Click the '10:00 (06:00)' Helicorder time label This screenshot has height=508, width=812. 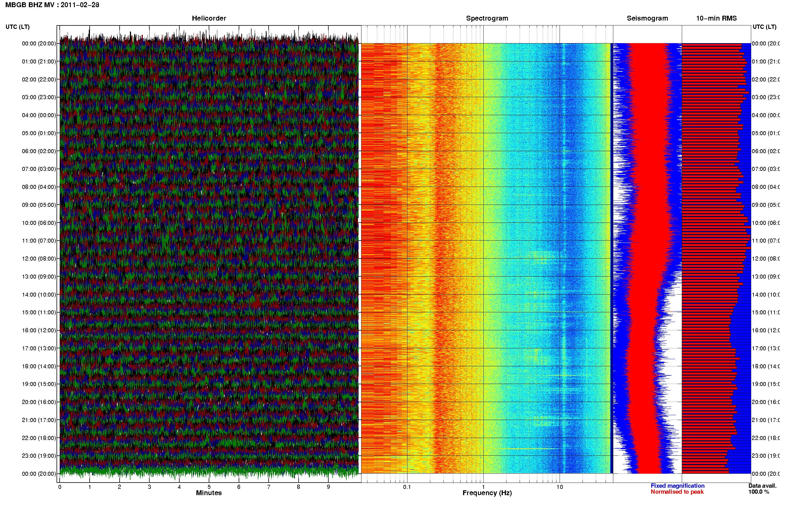pos(39,223)
